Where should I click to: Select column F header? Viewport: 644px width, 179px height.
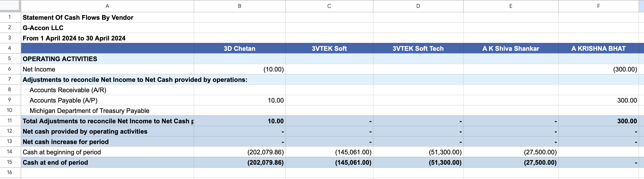[598, 6]
